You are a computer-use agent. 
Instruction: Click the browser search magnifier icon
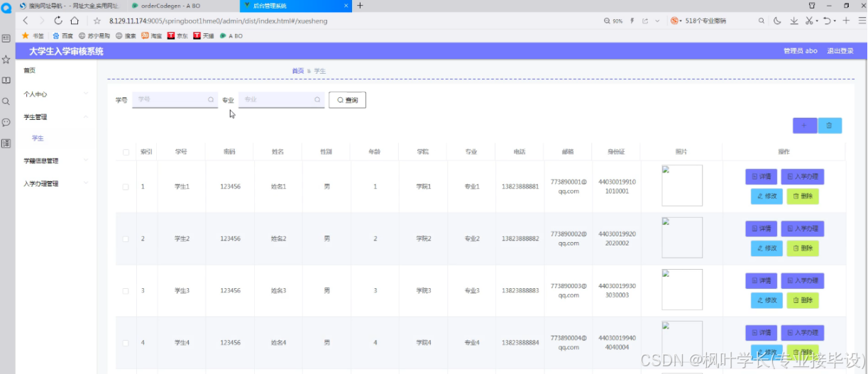point(762,21)
